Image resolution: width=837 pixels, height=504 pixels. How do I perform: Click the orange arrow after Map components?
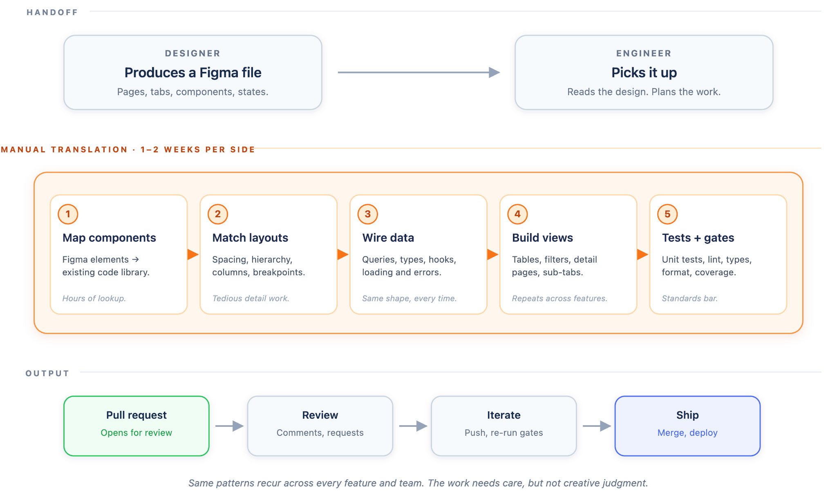(193, 254)
